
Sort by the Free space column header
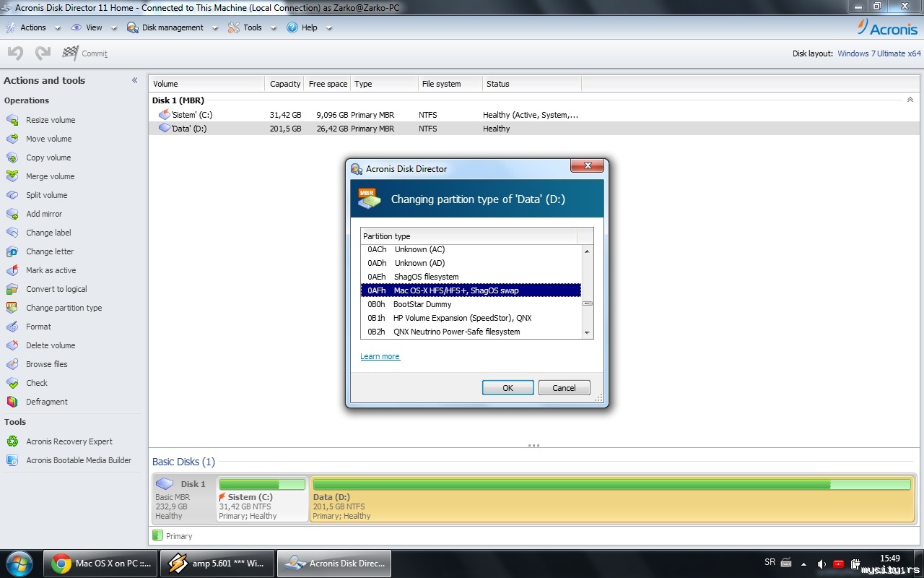(328, 84)
